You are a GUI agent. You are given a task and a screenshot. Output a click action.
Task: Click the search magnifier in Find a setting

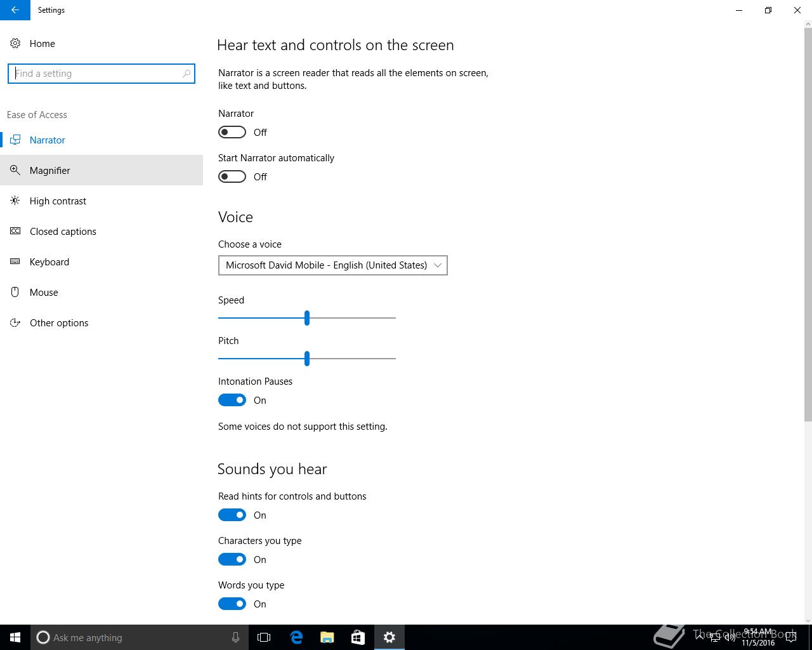(x=186, y=74)
